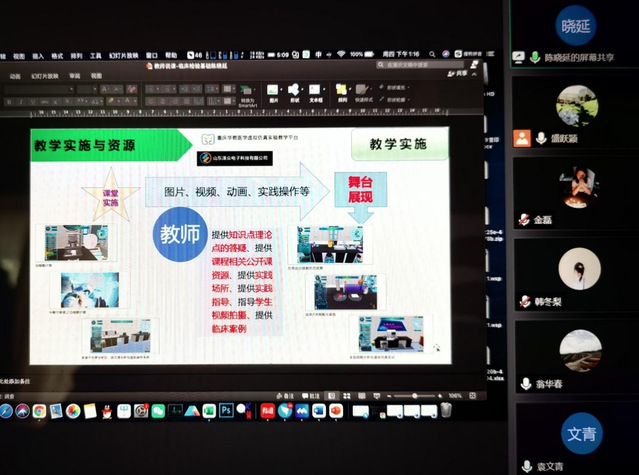Open Photoshop from the Dock

[226, 409]
